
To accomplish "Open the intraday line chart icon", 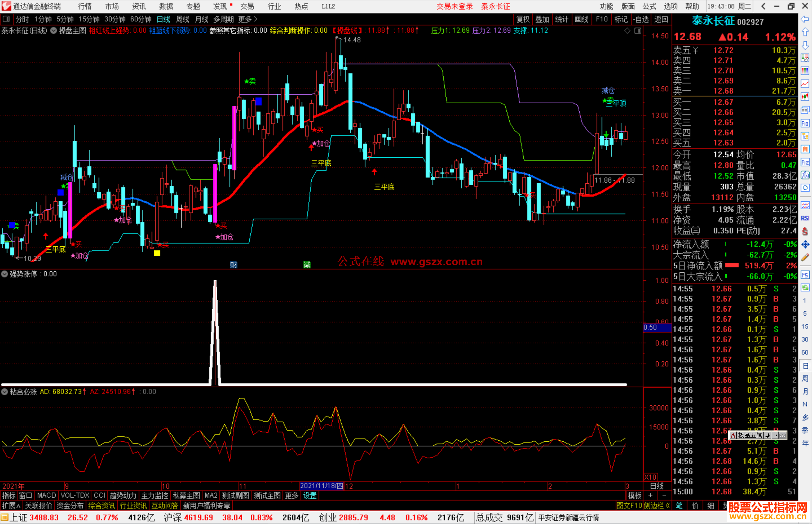I will tap(805, 83).
